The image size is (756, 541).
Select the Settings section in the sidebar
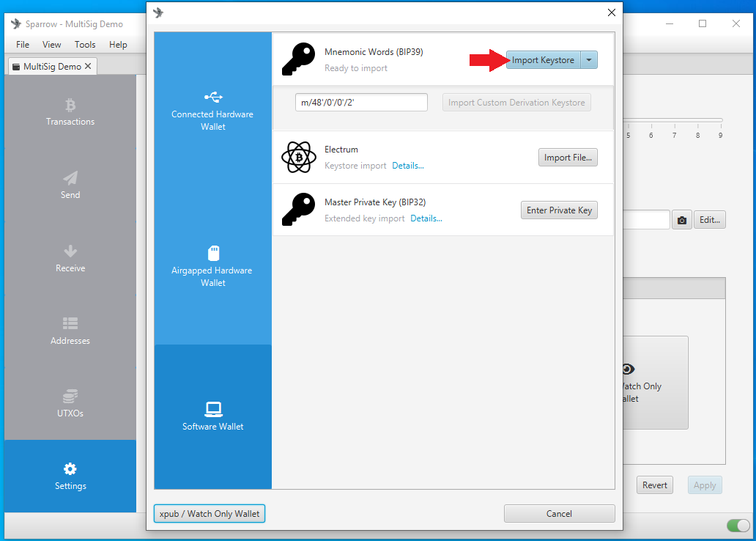point(70,476)
